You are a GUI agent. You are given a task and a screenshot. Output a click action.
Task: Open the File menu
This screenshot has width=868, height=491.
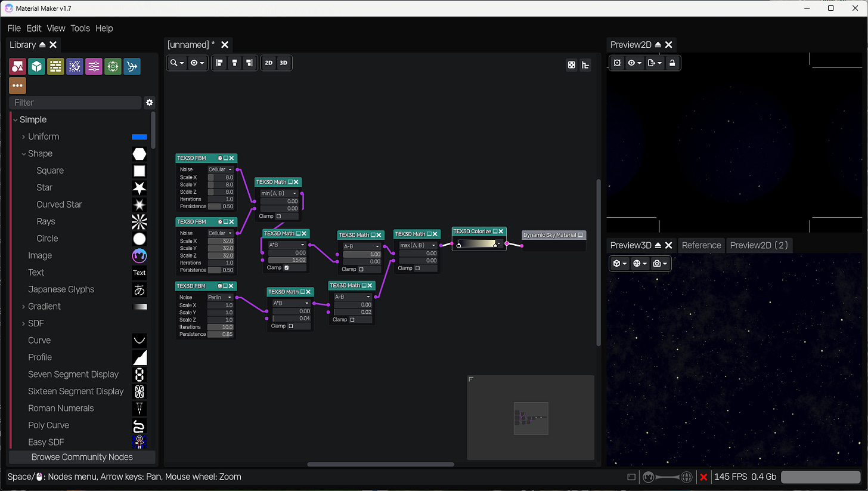14,28
